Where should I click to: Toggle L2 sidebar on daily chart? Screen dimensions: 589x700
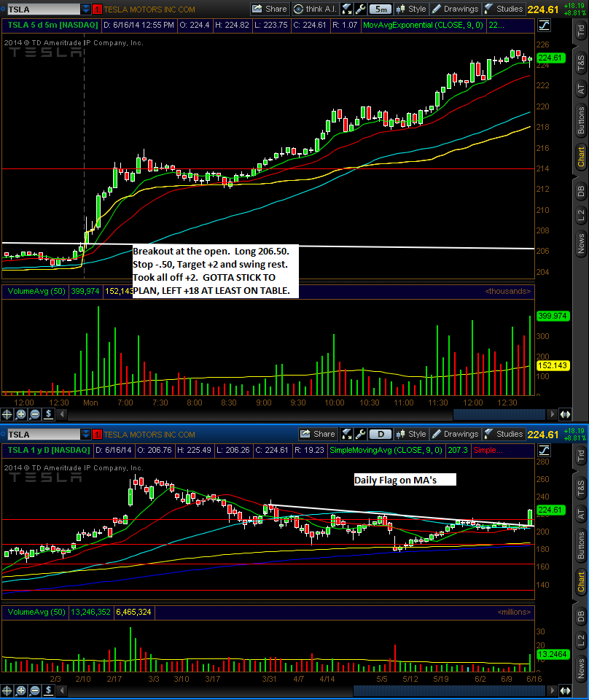click(x=580, y=641)
